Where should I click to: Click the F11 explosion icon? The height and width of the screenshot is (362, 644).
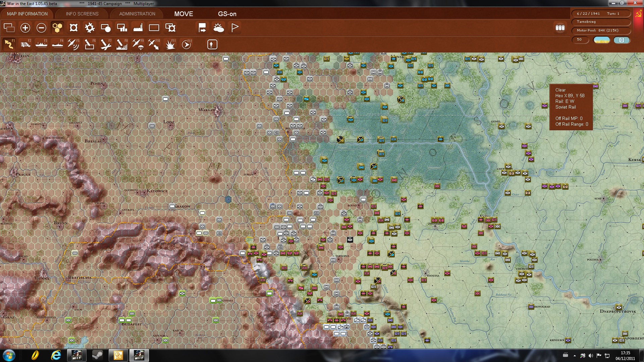click(x=170, y=44)
